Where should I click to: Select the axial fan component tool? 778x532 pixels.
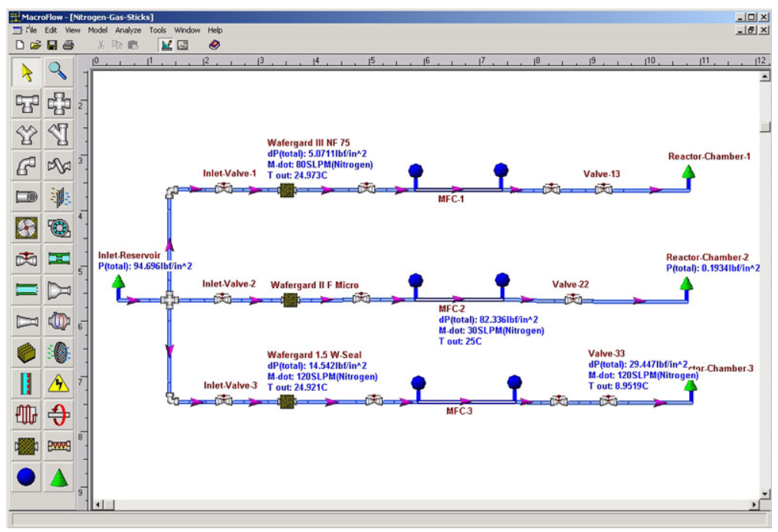click(x=27, y=228)
